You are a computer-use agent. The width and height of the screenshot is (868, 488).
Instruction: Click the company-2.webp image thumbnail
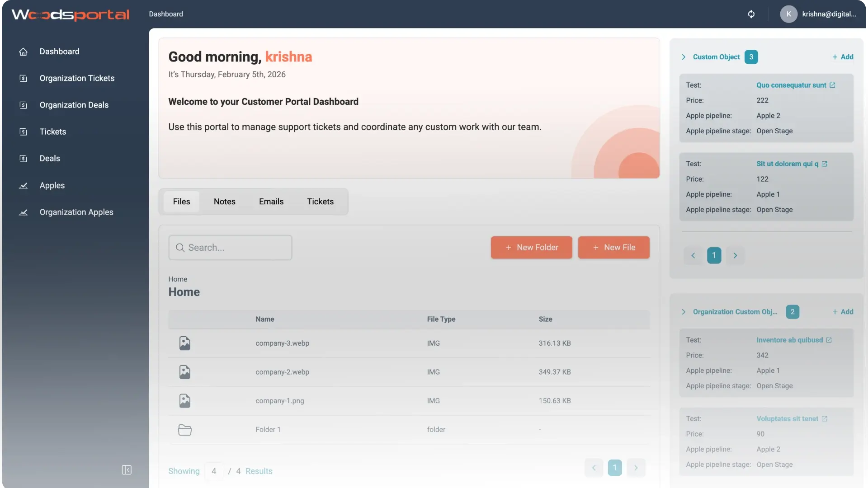(184, 372)
